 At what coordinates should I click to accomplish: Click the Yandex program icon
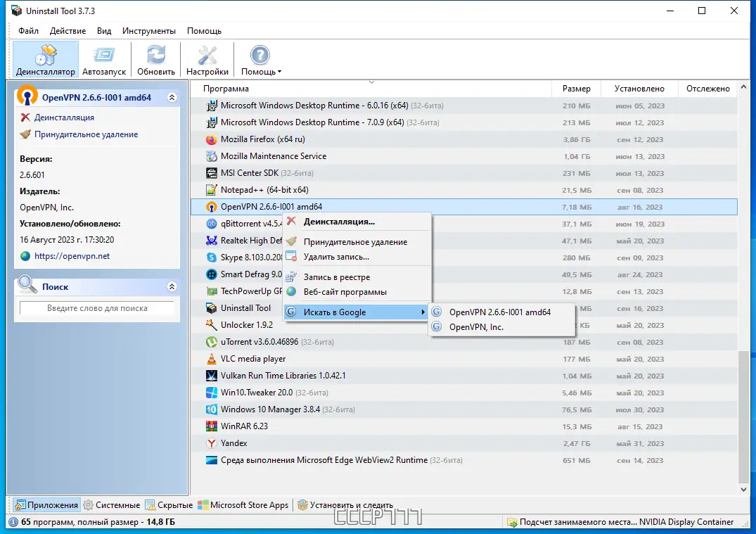point(211,443)
